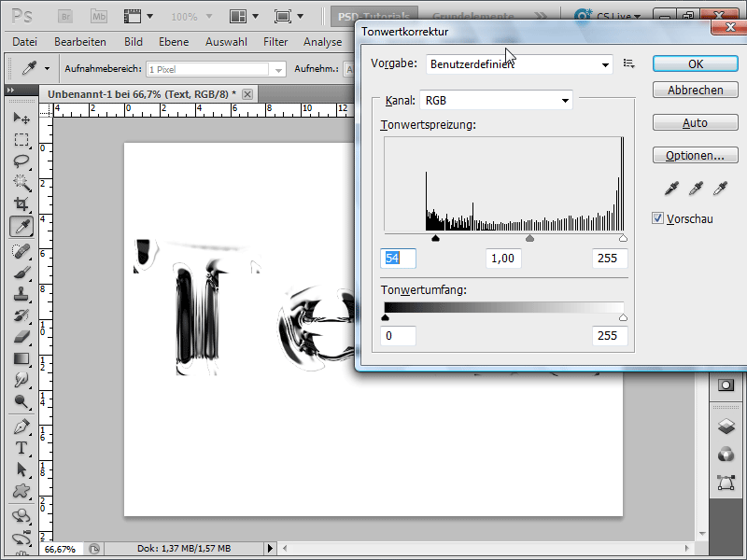Open the Bild menu

[x=134, y=42]
